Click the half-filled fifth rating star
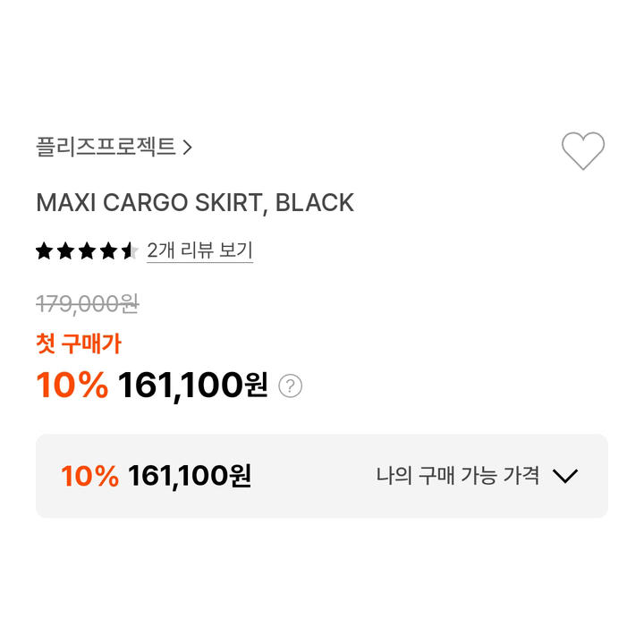644x644 pixels. [x=130, y=250]
